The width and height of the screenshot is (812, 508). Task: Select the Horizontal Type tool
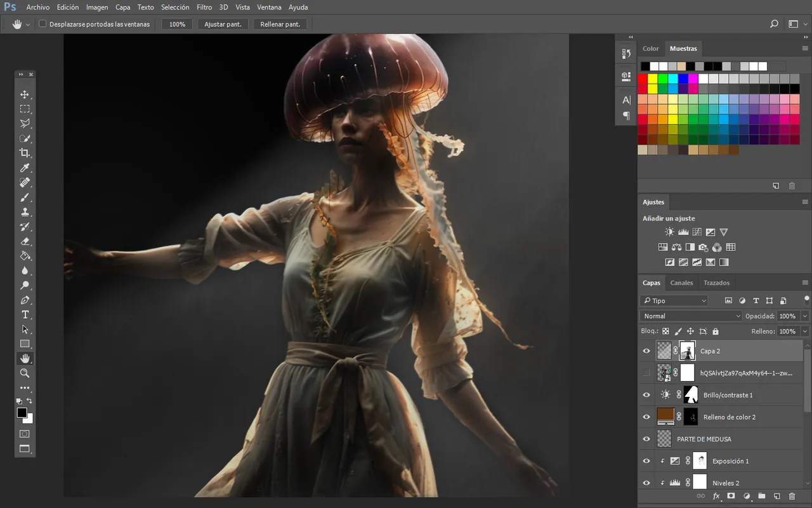[25, 315]
